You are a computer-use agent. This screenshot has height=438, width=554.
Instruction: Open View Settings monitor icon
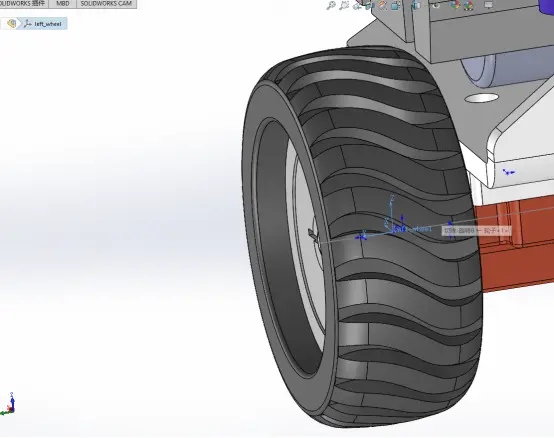click(489, 5)
